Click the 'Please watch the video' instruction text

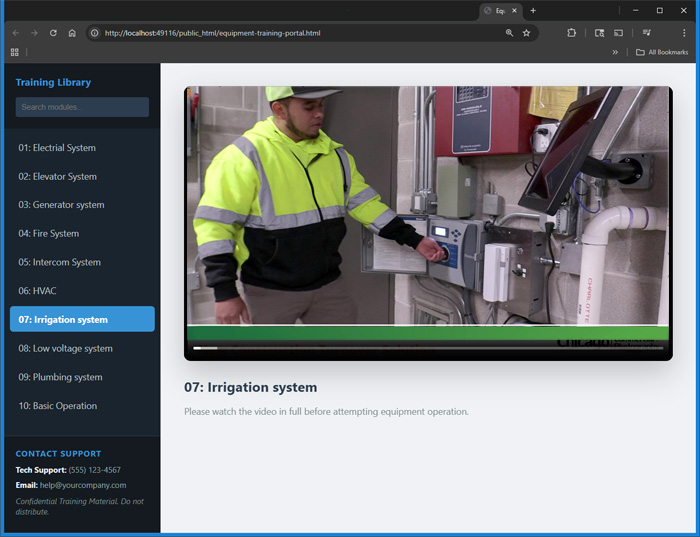click(326, 412)
